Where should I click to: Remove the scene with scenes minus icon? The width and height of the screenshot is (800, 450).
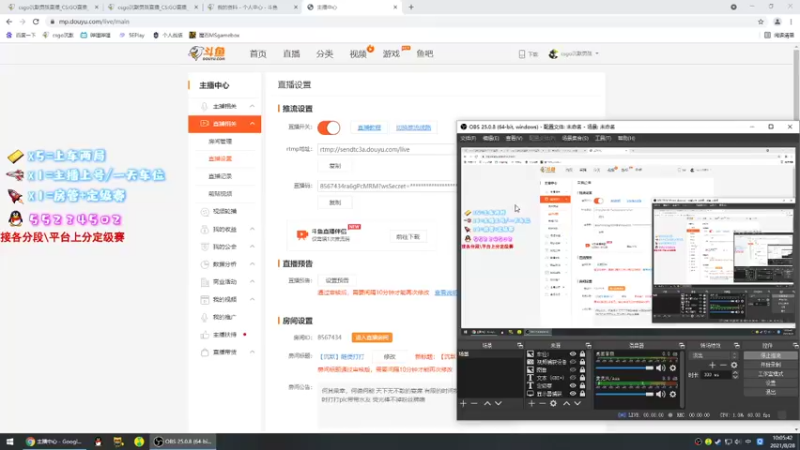[x=474, y=404]
